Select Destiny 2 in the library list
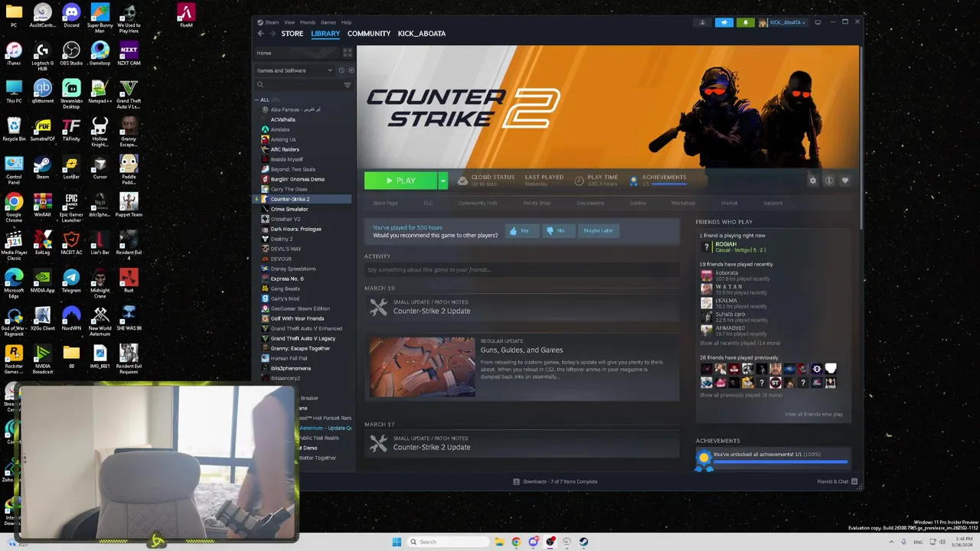Viewport: 980px width, 551px height. pos(281,239)
